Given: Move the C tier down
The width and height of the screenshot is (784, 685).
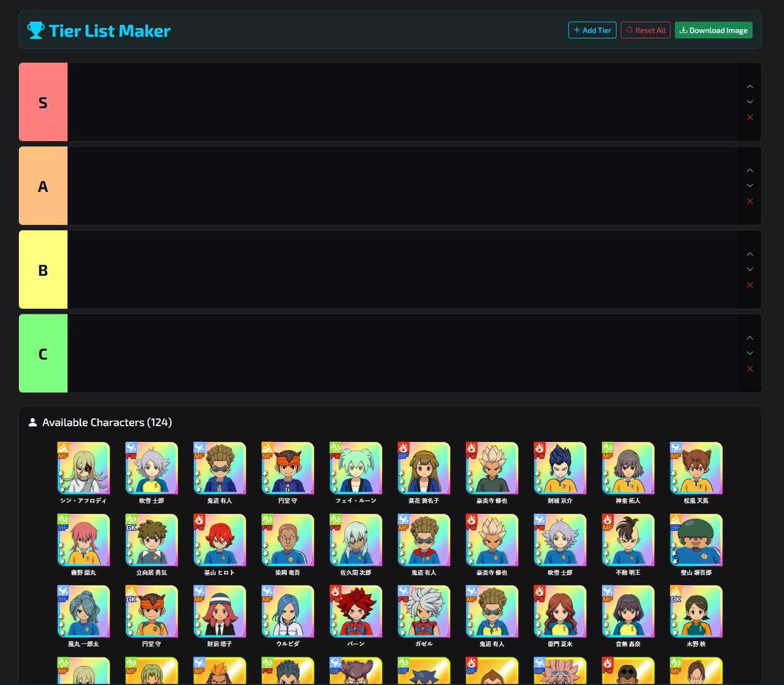Looking at the screenshot, I should (750, 353).
